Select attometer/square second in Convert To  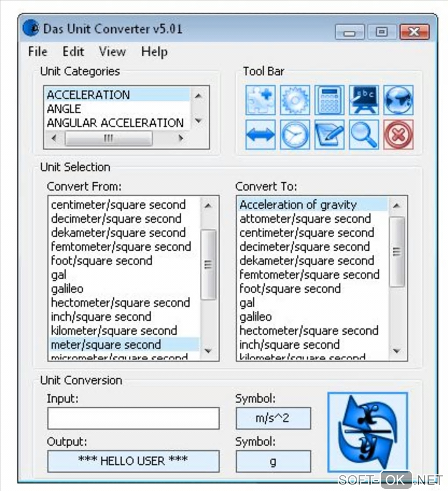coord(312,219)
